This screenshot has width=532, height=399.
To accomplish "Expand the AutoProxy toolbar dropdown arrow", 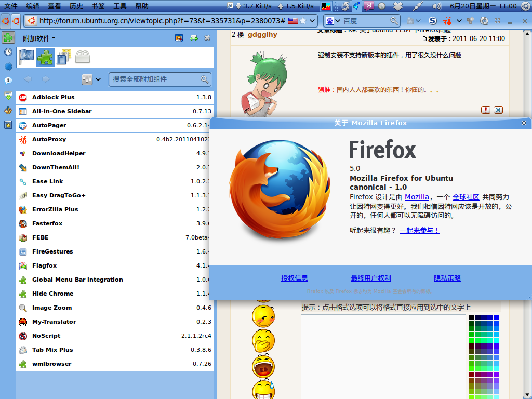I will click(x=459, y=21).
